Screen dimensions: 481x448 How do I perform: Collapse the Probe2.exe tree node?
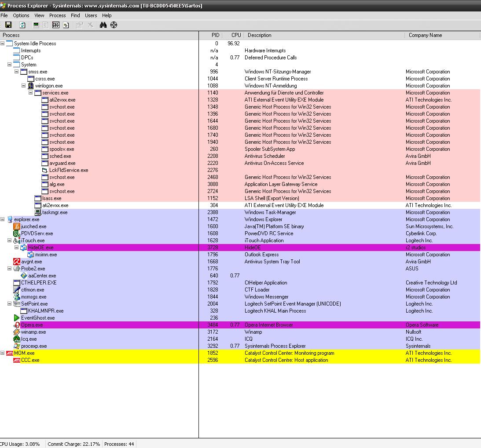tap(10, 269)
